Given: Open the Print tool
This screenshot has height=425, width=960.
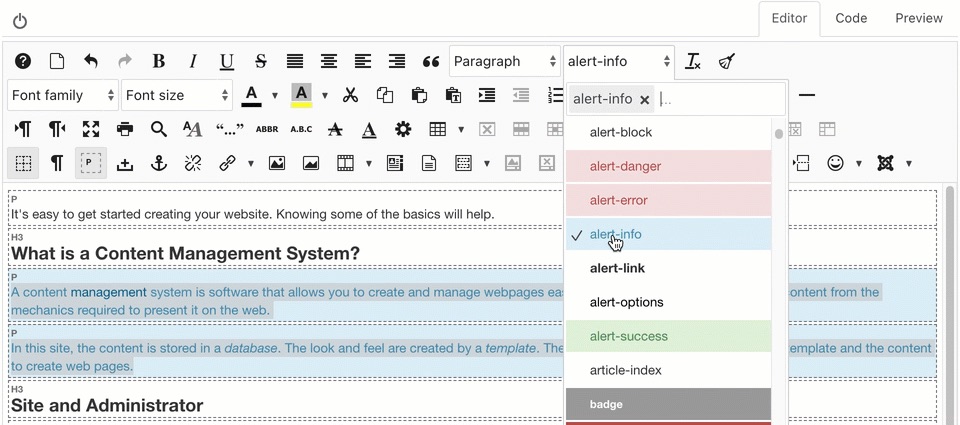Looking at the screenshot, I should 125,129.
